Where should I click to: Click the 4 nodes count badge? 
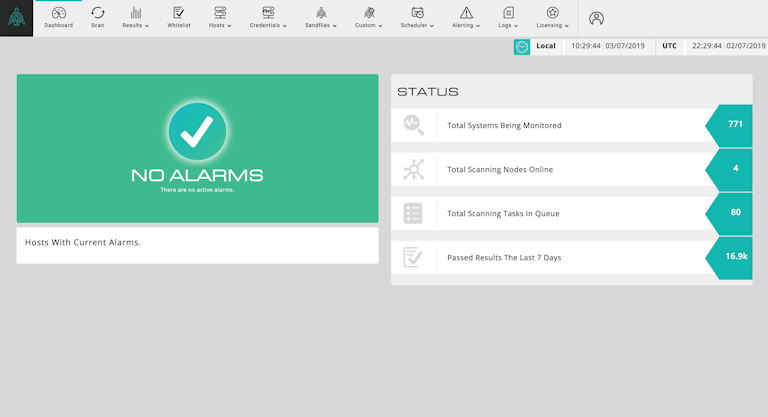point(730,170)
